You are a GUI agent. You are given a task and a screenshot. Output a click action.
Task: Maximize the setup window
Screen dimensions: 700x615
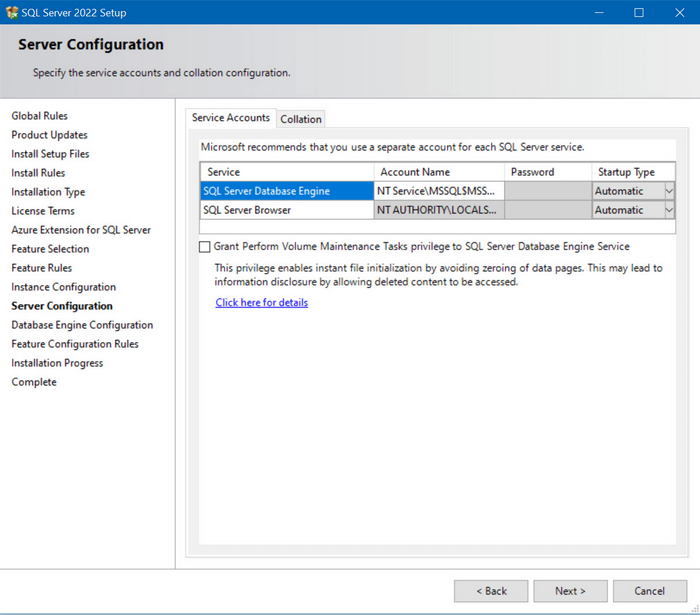click(639, 12)
